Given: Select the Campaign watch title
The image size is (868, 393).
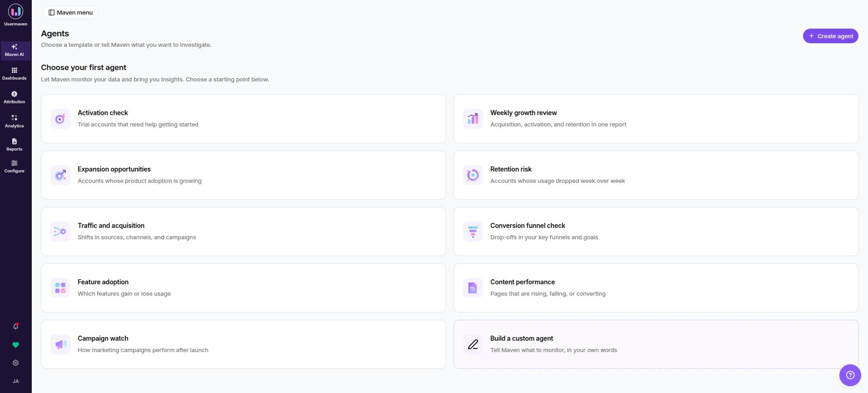Looking at the screenshot, I should (103, 338).
